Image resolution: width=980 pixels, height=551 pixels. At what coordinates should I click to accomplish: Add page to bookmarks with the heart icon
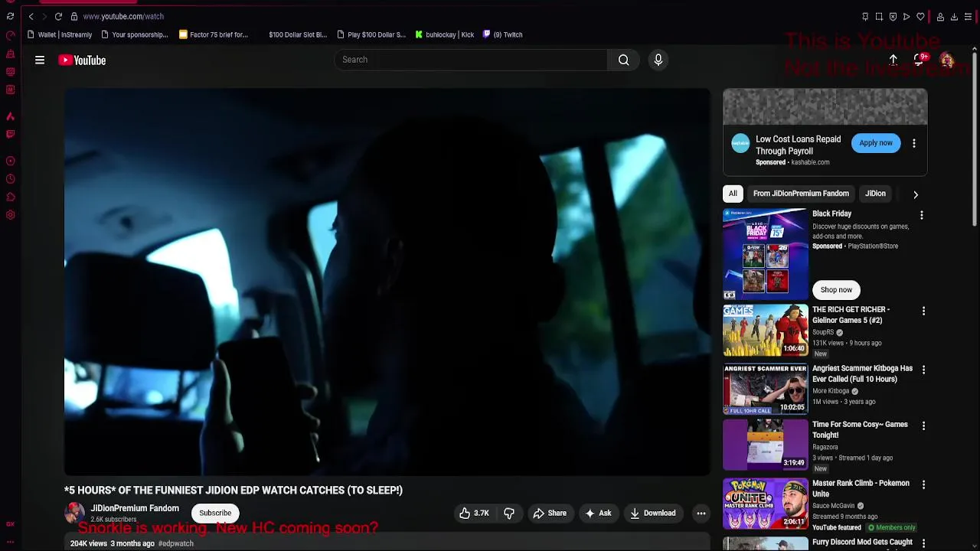[x=920, y=16]
